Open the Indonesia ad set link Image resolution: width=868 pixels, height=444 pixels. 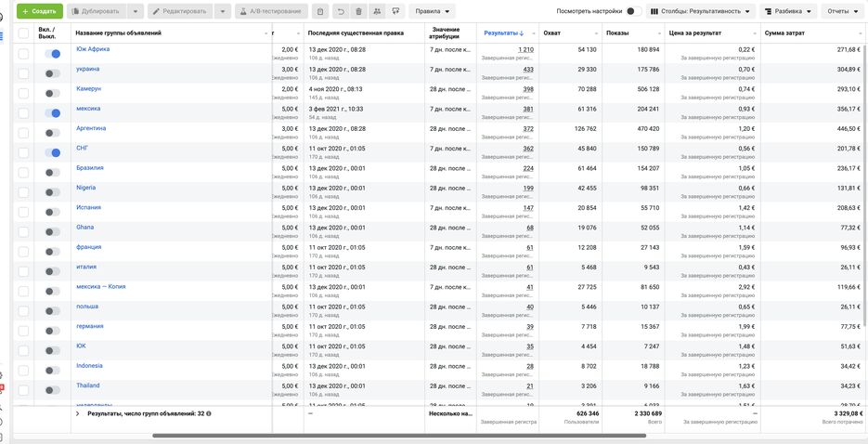pos(89,366)
